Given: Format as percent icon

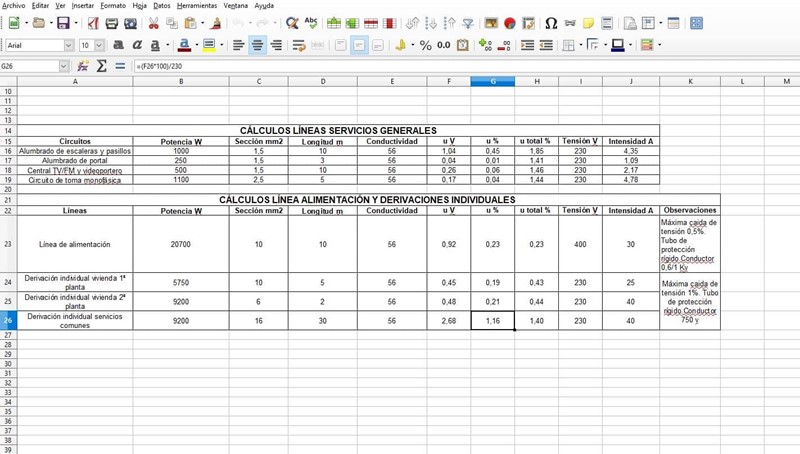Looking at the screenshot, I should [426, 45].
